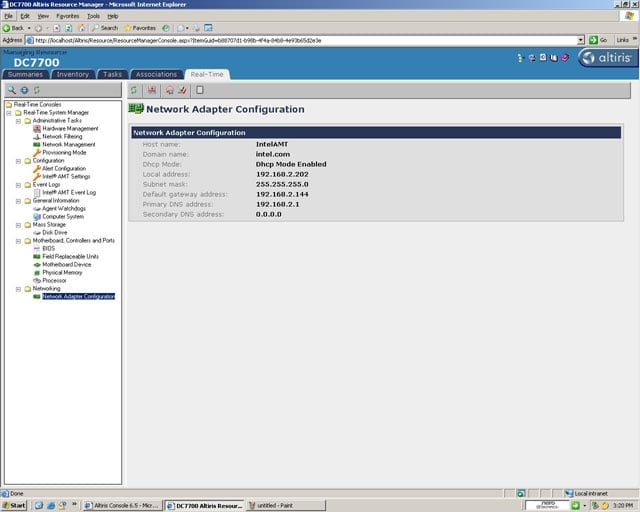This screenshot has width=640, height=512.
Task: Open the File menu
Action: (9, 16)
